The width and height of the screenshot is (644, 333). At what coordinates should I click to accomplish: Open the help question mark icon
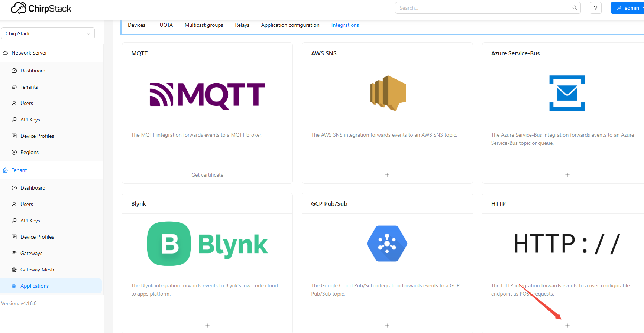pyautogui.click(x=595, y=8)
